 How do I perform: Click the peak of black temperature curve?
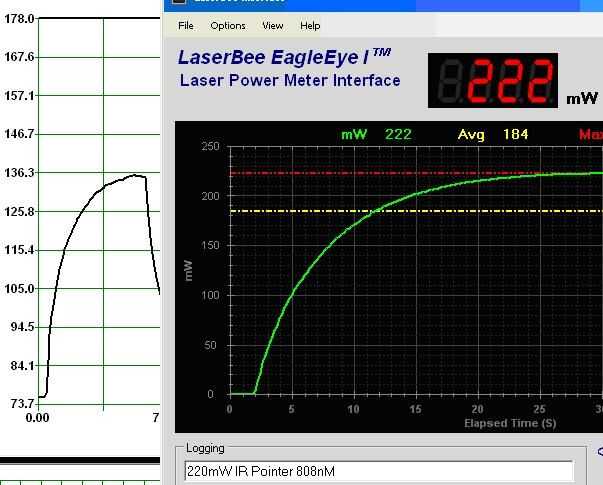(135, 175)
